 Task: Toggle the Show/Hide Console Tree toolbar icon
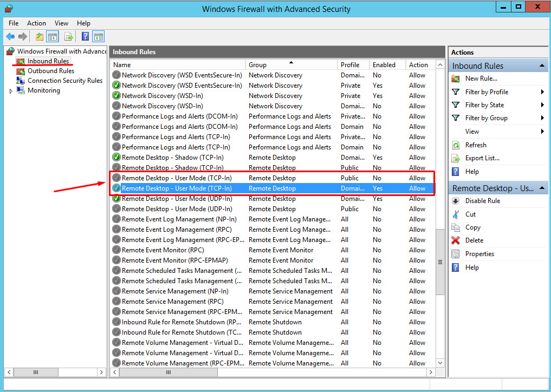53,37
